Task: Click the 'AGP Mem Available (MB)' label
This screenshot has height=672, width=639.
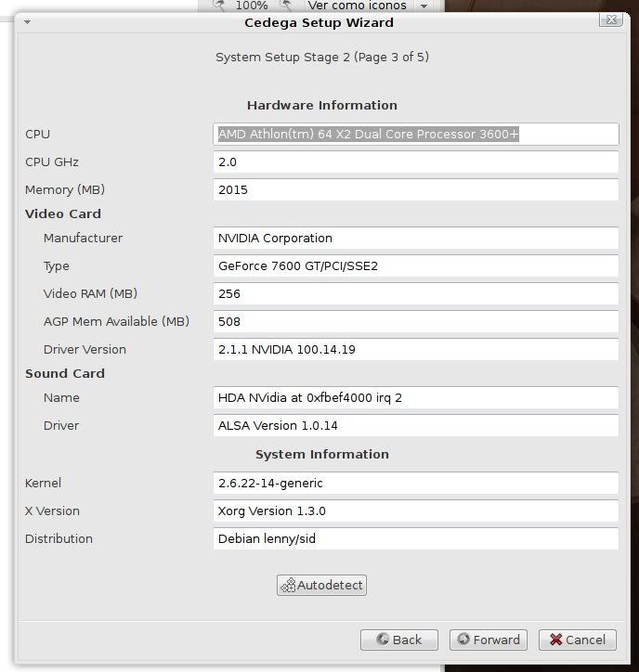Action: [116, 321]
